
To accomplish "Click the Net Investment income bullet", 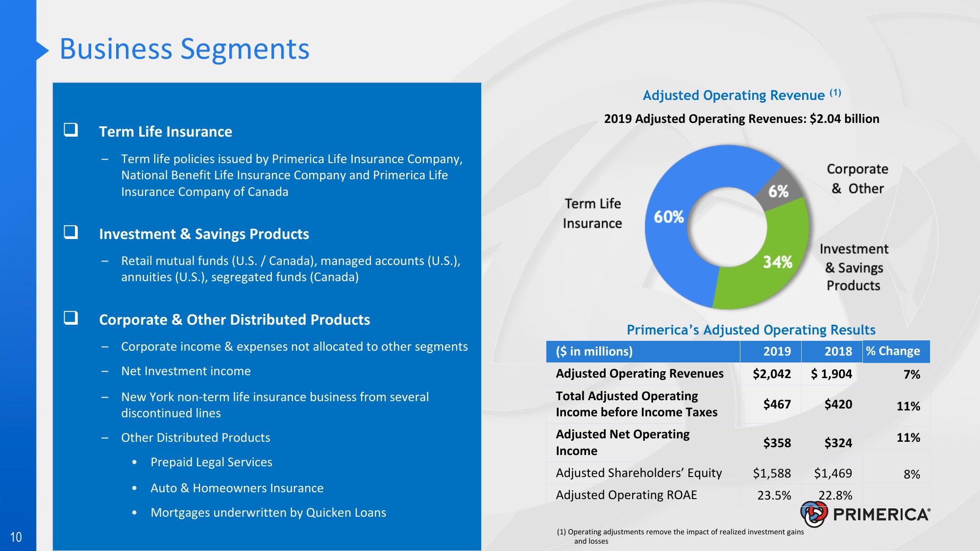I will 186,371.
